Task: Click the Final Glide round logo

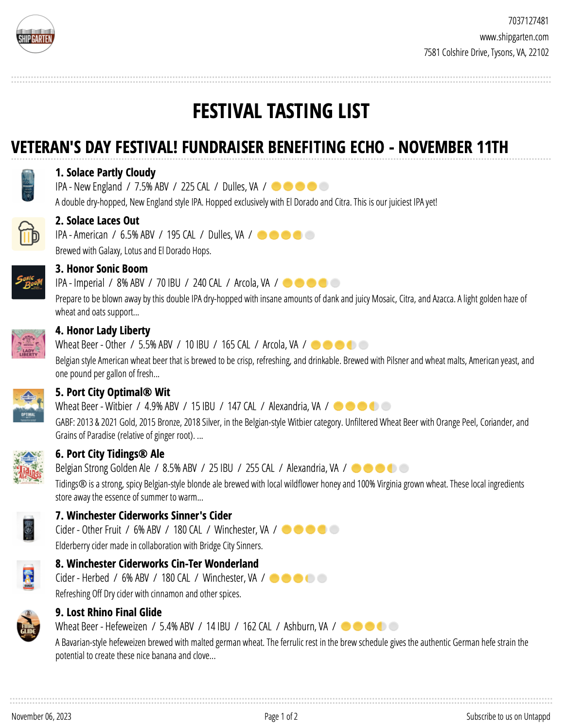Action: [28, 626]
